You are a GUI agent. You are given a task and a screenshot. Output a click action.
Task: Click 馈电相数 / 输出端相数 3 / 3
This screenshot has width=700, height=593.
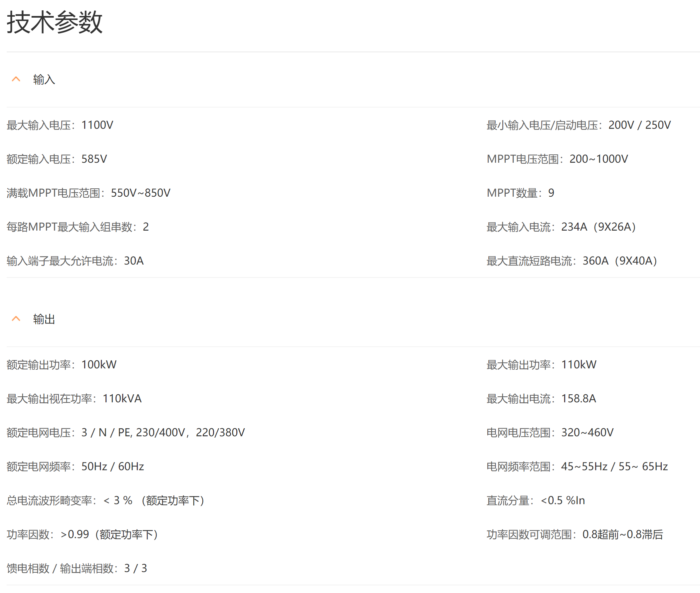tap(77, 568)
